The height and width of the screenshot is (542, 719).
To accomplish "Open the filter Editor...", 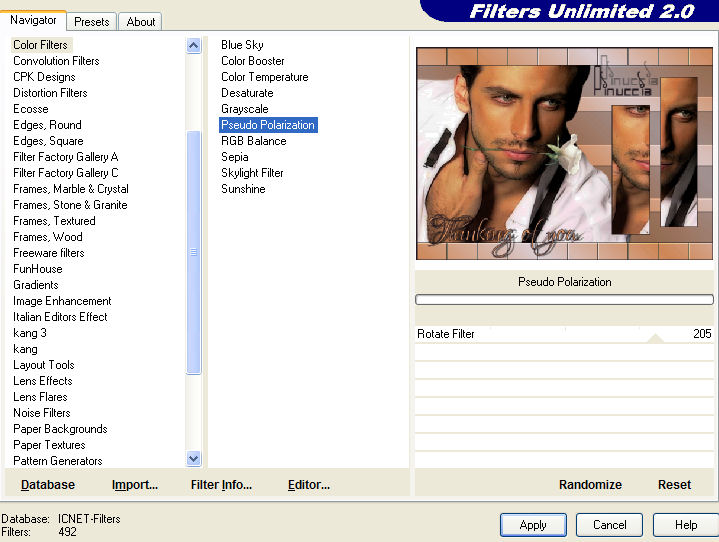I will pos(309,485).
